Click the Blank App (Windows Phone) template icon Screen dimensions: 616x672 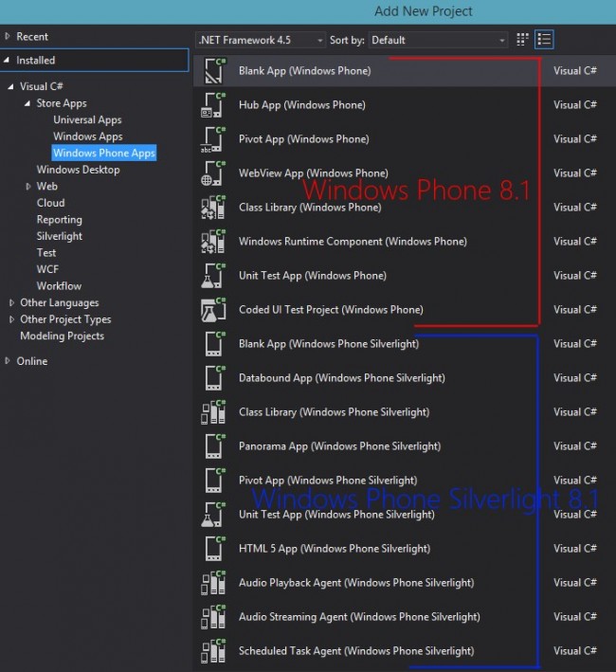pos(214,71)
